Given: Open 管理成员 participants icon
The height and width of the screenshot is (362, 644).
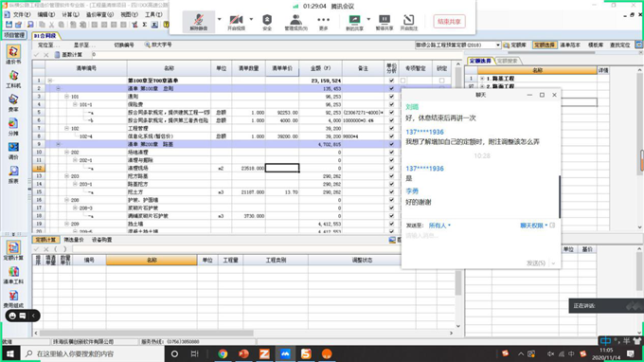Looking at the screenshot, I should coord(295,22).
